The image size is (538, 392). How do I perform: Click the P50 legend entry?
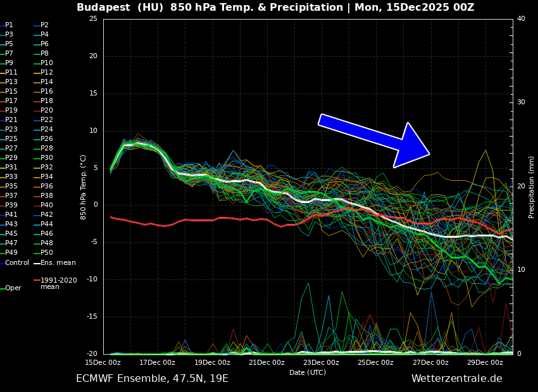[47, 253]
